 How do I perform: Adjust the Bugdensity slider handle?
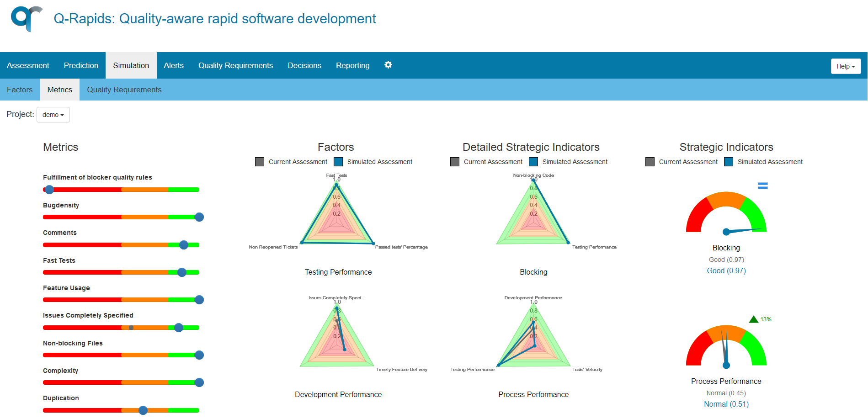(199, 217)
